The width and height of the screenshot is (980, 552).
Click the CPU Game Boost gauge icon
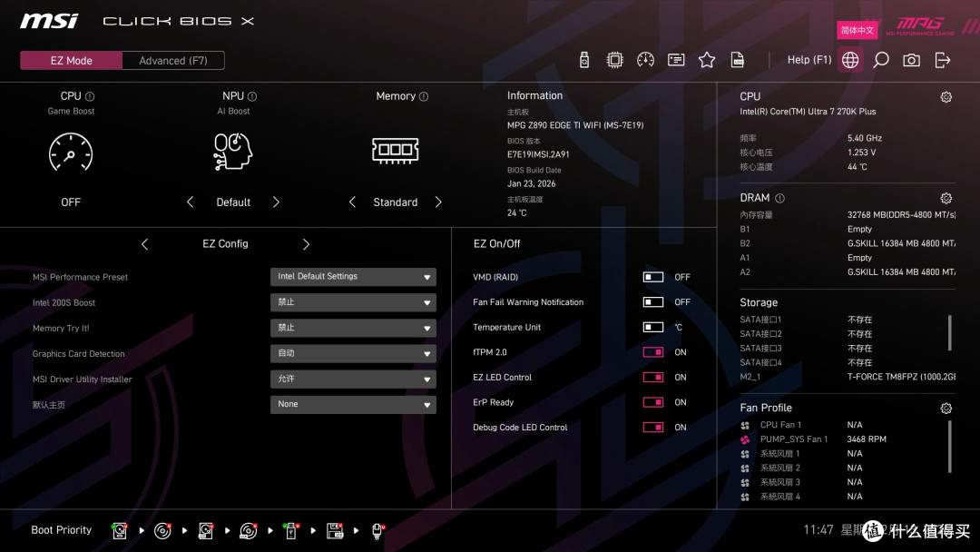[x=71, y=152]
